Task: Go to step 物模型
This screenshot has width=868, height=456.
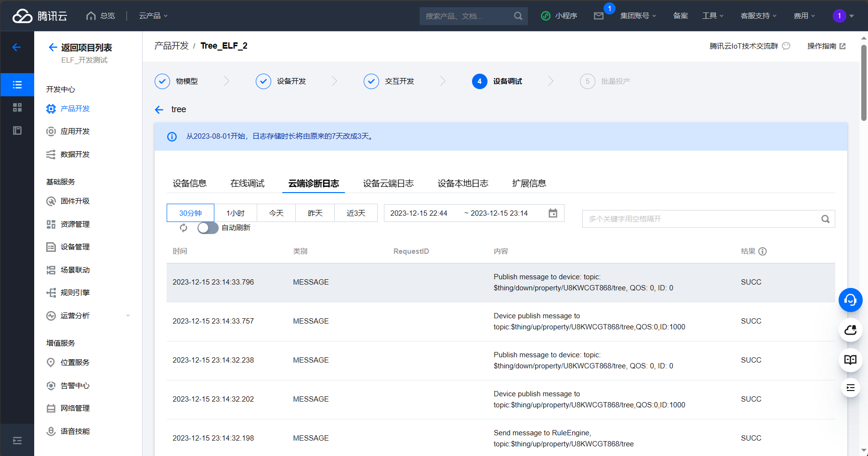Action: point(176,81)
